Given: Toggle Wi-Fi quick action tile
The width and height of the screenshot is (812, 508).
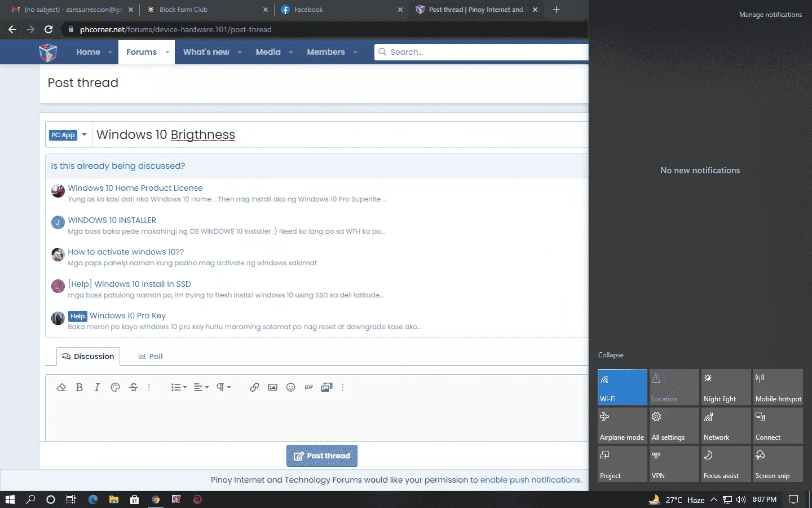Looking at the screenshot, I should [x=623, y=387].
